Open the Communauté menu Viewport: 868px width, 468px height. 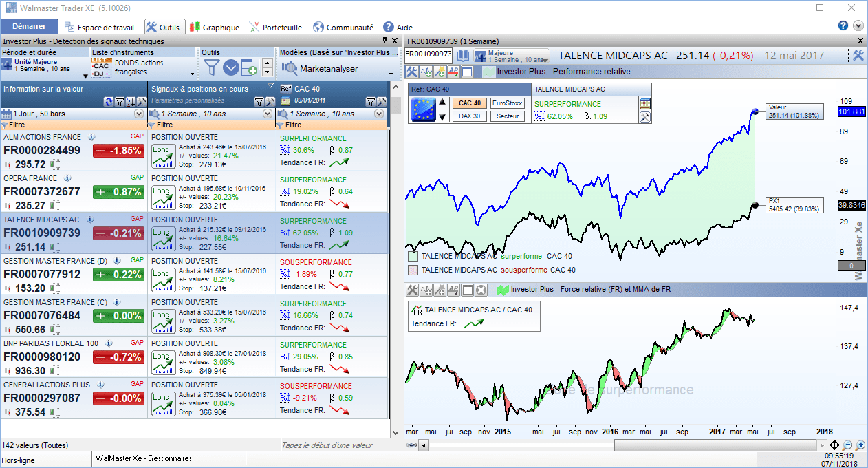tap(343, 28)
